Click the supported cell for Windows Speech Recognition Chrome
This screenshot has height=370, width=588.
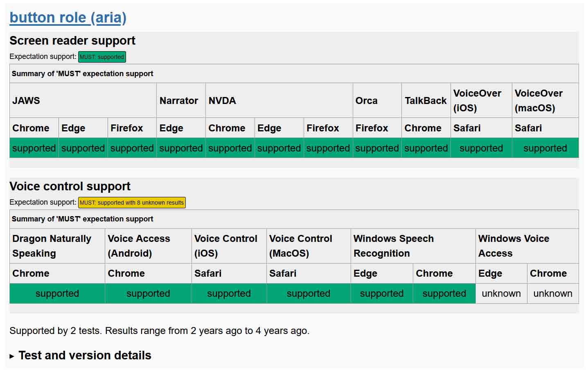click(x=444, y=293)
